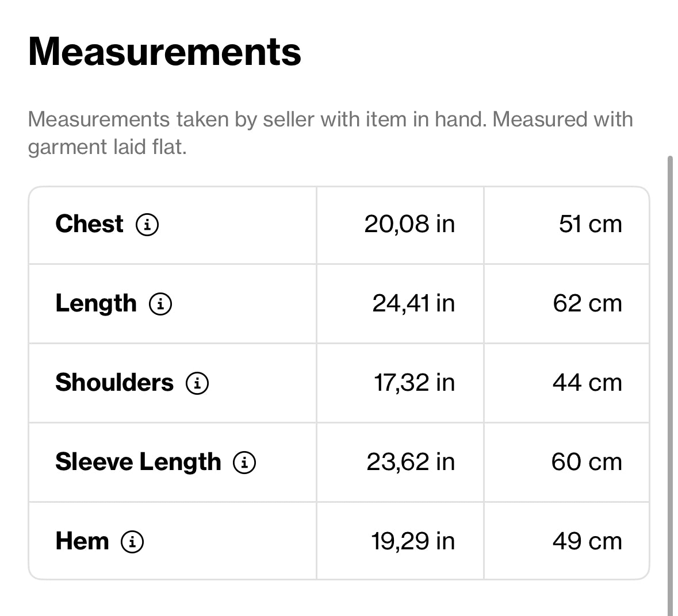Image resolution: width=678 pixels, height=616 pixels.
Task: Select the Length label
Action: click(96, 303)
